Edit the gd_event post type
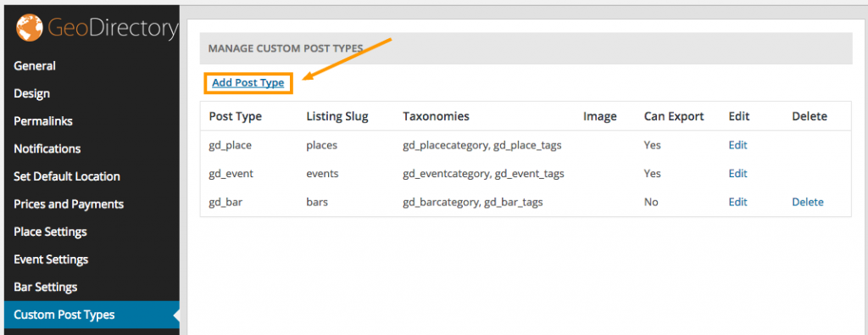Screen dimensions: 868x335 coord(738,173)
